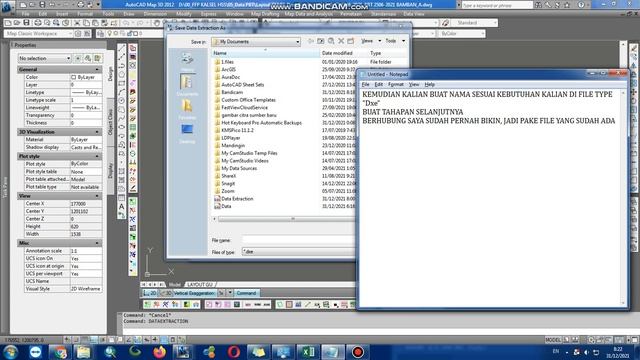Open the Views dropdown in save dialog
This screenshot has height=360, width=640.
pos(371,41)
